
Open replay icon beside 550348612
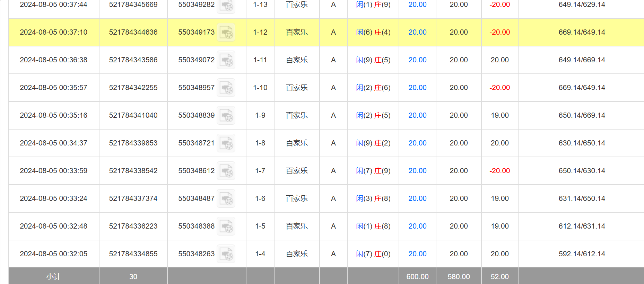tap(226, 171)
